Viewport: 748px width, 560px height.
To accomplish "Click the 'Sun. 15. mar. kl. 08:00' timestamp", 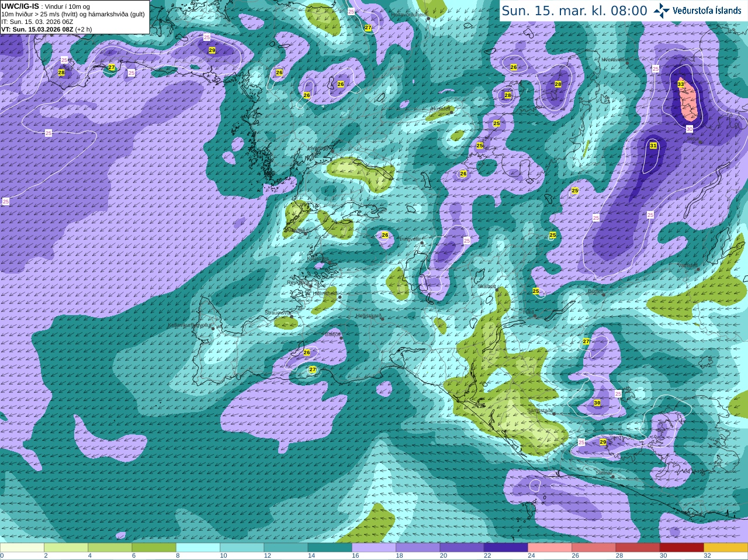I will (x=574, y=11).
